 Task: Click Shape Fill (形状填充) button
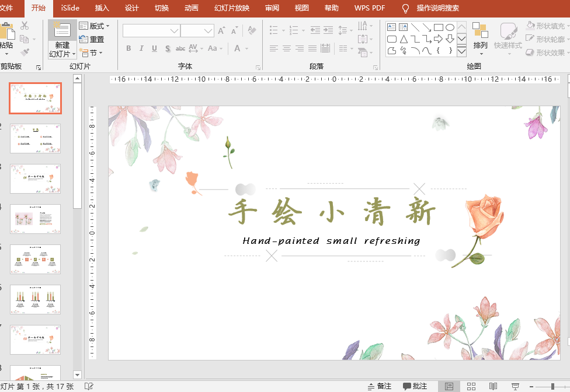pos(546,26)
